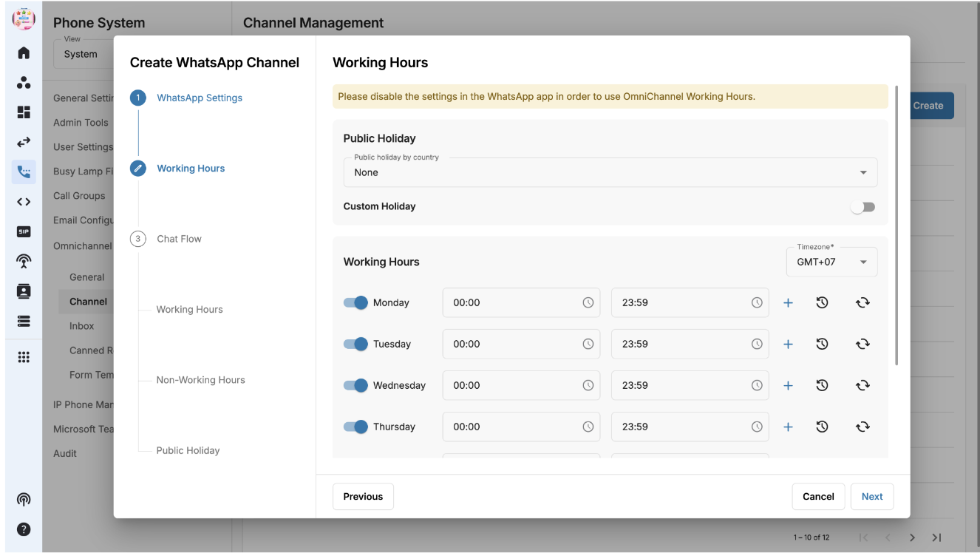This screenshot has width=980, height=553.
Task: Open Inbox in the Omnichannel menu
Action: click(82, 326)
